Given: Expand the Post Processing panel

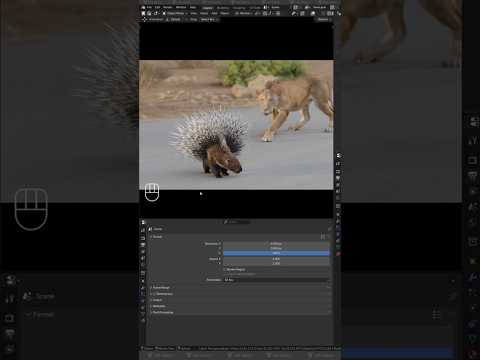Looking at the screenshot, I should 162,313.
